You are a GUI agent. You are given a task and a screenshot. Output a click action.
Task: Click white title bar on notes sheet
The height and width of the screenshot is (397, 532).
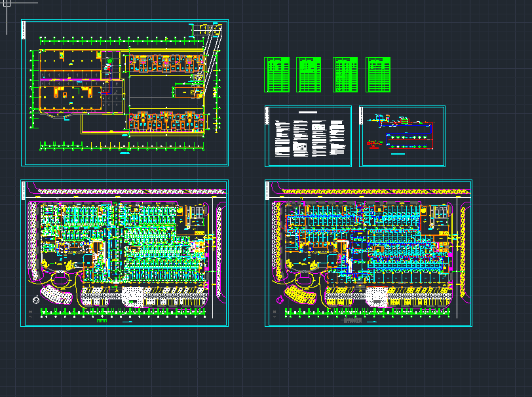pyautogui.click(x=308, y=113)
